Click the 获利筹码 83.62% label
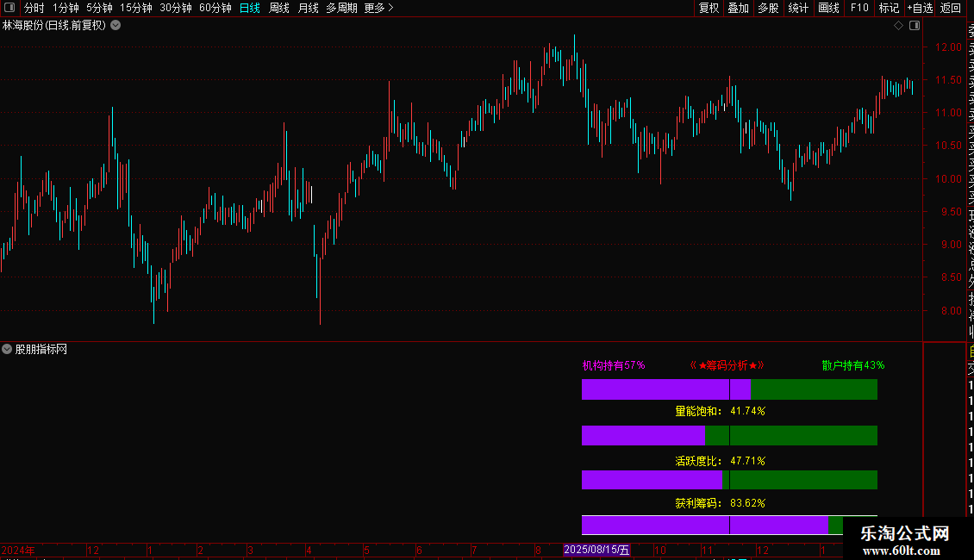Image resolution: width=974 pixels, height=560 pixels. click(x=720, y=503)
